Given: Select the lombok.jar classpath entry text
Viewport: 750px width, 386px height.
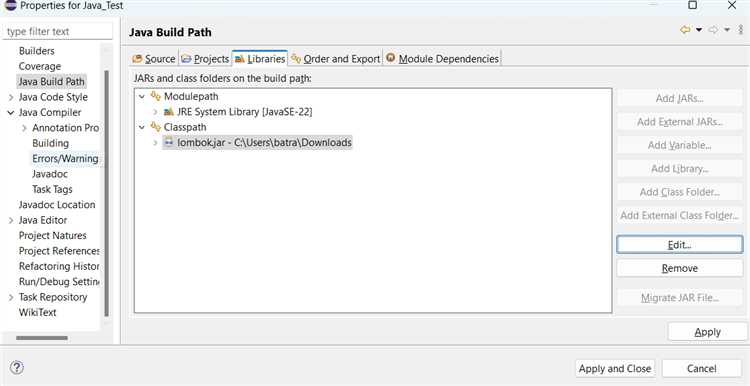Looking at the screenshot, I should [264, 143].
